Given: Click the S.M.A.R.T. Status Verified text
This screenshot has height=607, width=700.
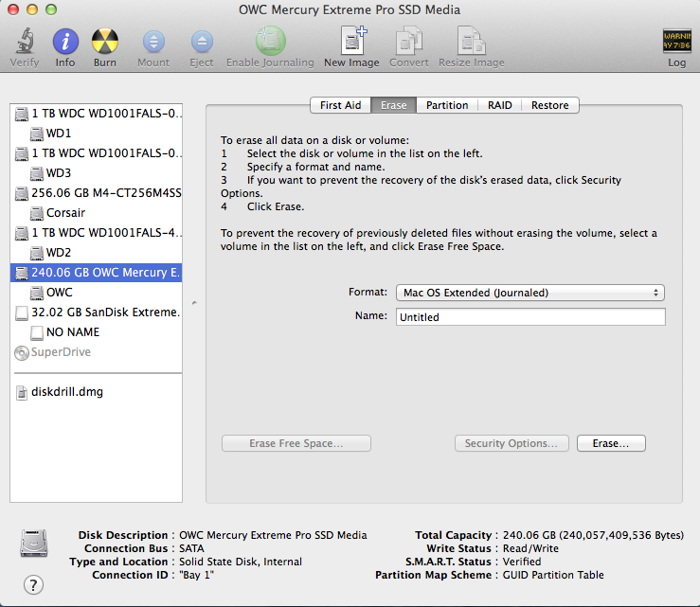Looking at the screenshot, I should coord(521,562).
